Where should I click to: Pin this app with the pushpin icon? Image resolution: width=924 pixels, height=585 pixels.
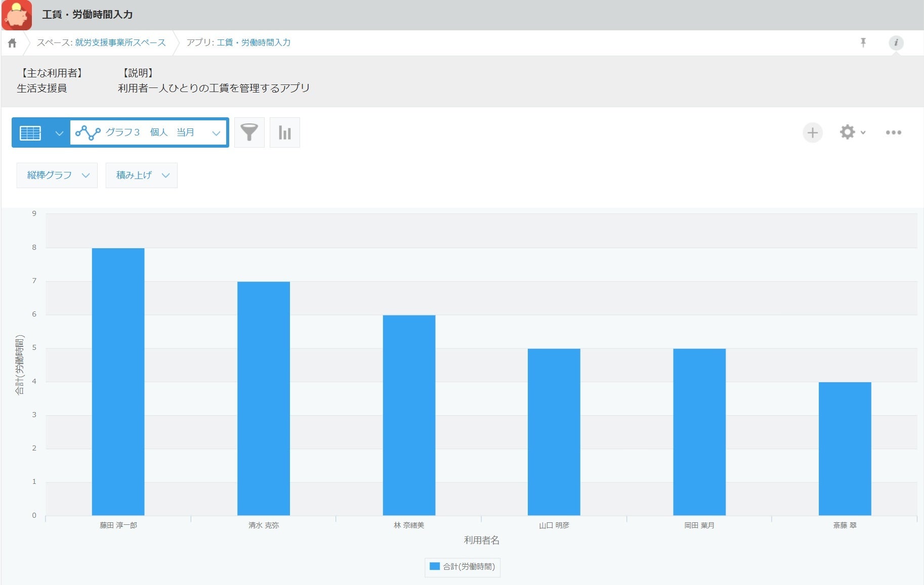click(x=863, y=43)
